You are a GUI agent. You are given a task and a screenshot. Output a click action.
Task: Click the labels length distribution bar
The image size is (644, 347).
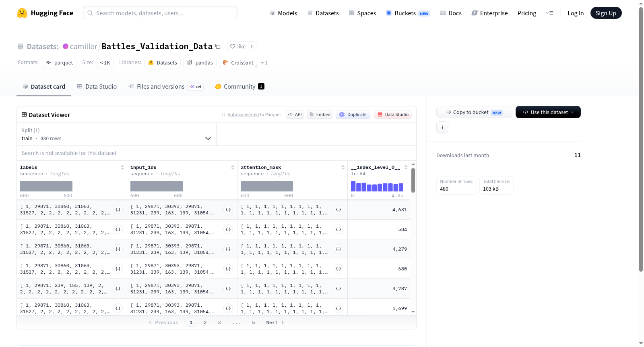pyautogui.click(x=46, y=186)
